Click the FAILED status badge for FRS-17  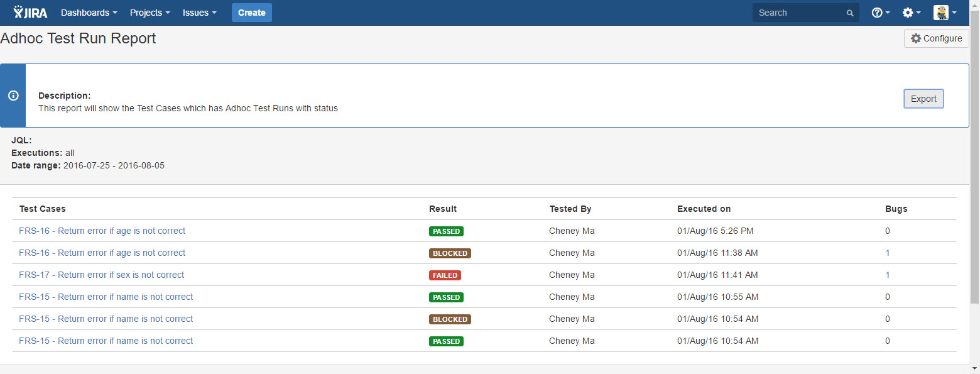point(445,275)
